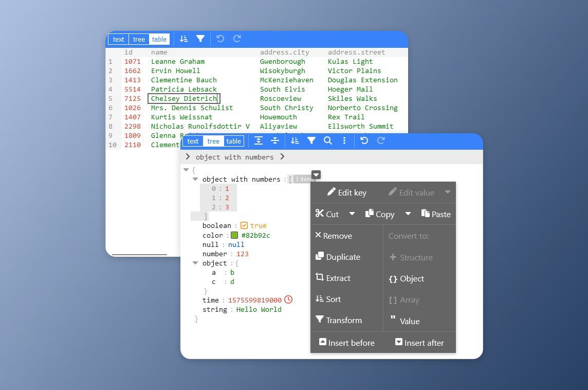Collapse the root object triangle
Screen dimensions: 588x390
(x=186, y=170)
